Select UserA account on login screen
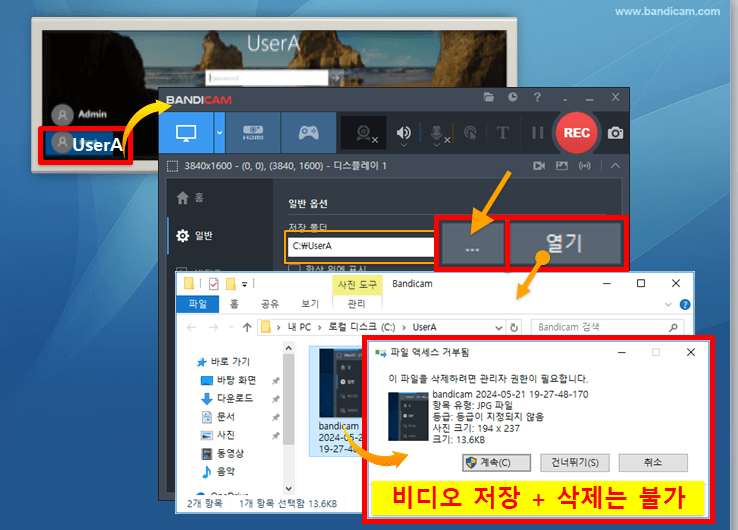Image resolution: width=738 pixels, height=530 pixels. coord(86,144)
